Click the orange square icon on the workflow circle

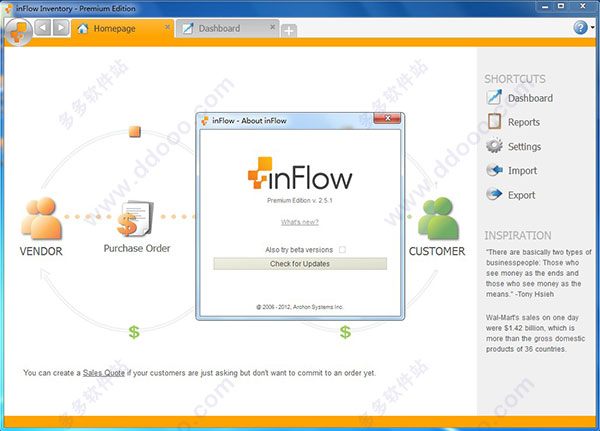pyautogui.click(x=135, y=132)
